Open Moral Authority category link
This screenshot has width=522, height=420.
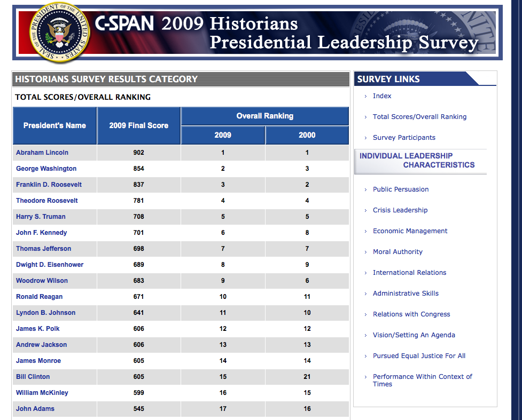pos(398,252)
